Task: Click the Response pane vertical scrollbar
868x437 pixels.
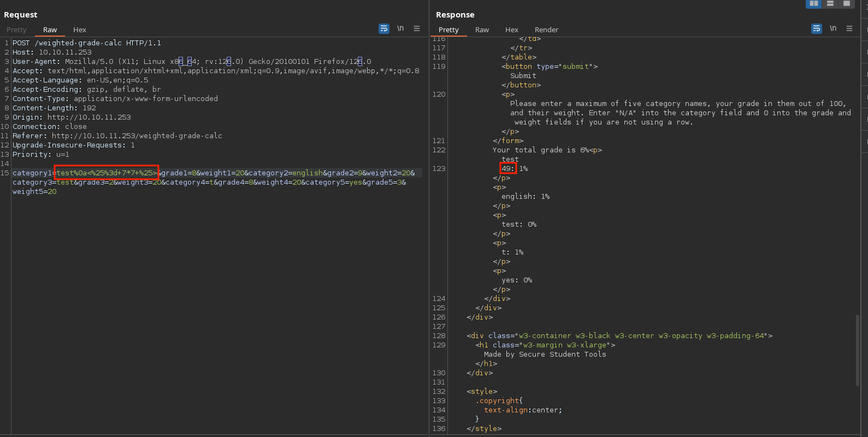Action: point(858,350)
